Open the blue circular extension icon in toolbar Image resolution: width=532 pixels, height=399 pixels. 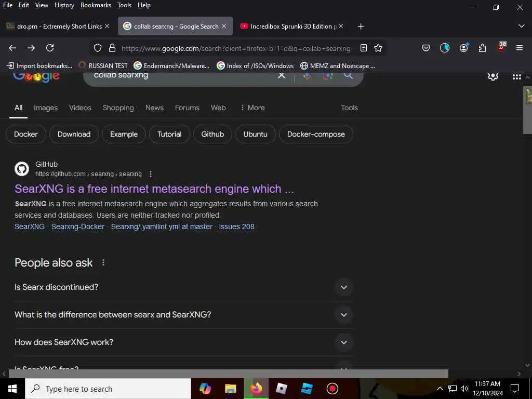445,48
